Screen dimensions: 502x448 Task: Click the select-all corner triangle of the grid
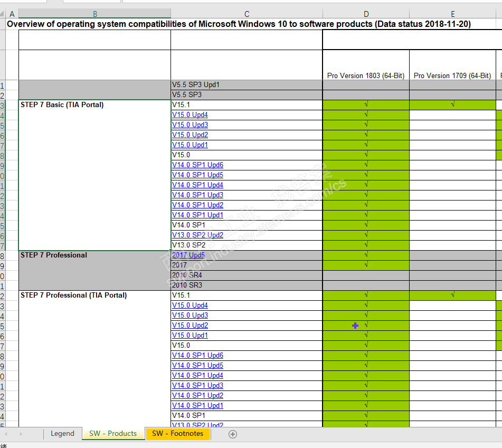tap(2, 13)
